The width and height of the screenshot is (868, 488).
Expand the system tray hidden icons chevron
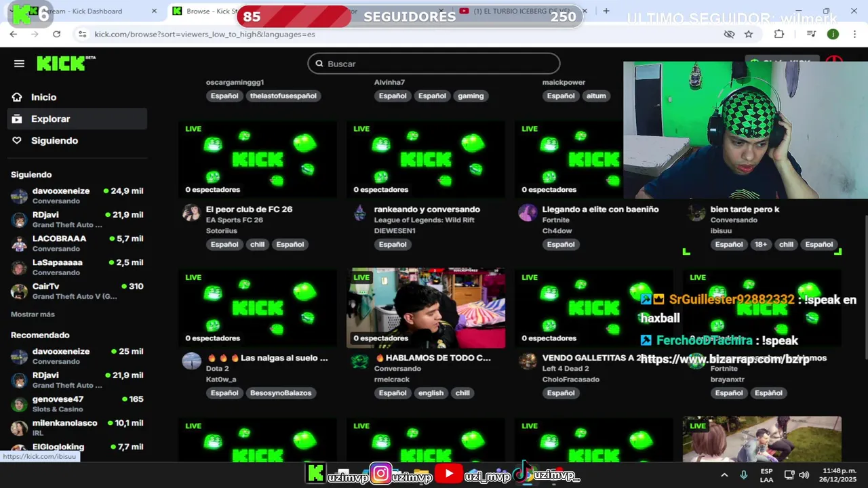pos(724,475)
